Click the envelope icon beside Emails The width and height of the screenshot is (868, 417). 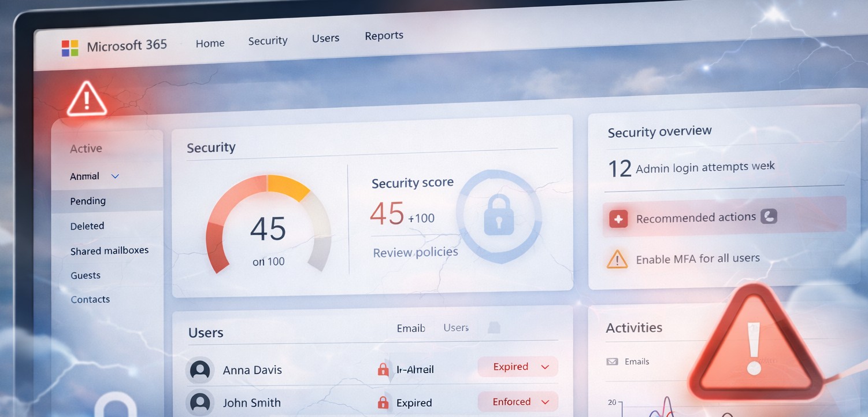tap(612, 361)
